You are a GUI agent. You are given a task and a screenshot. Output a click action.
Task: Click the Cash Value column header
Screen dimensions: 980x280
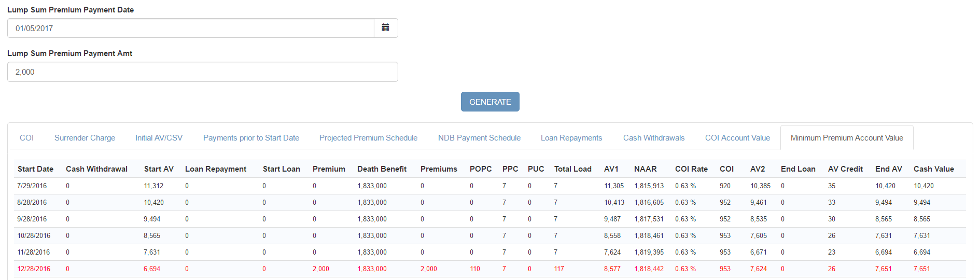tap(933, 169)
